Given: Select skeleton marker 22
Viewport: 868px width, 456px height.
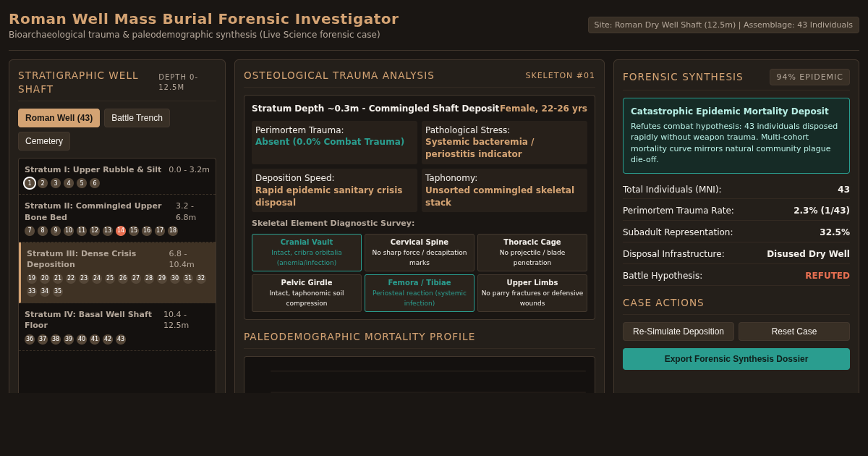Looking at the screenshot, I should coord(71,279).
